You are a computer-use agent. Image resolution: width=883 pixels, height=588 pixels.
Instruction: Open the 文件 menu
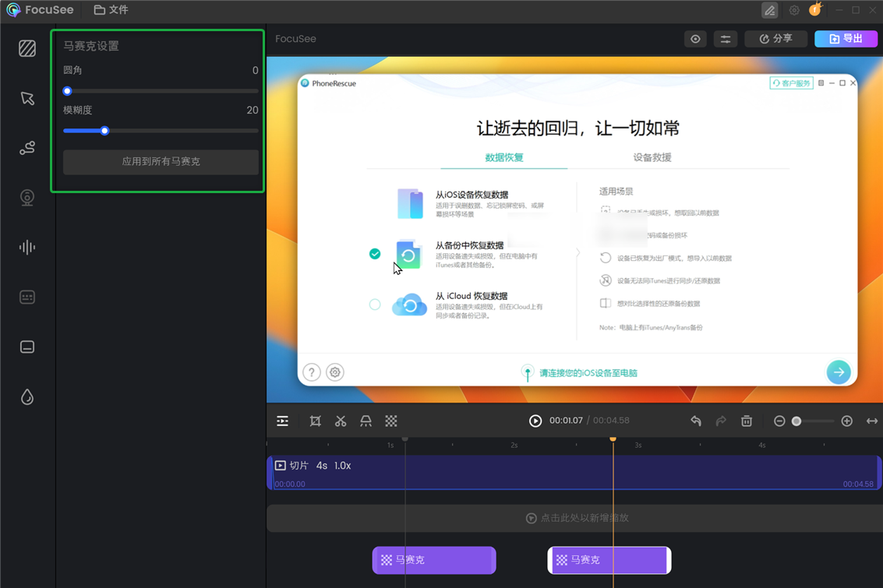[111, 9]
